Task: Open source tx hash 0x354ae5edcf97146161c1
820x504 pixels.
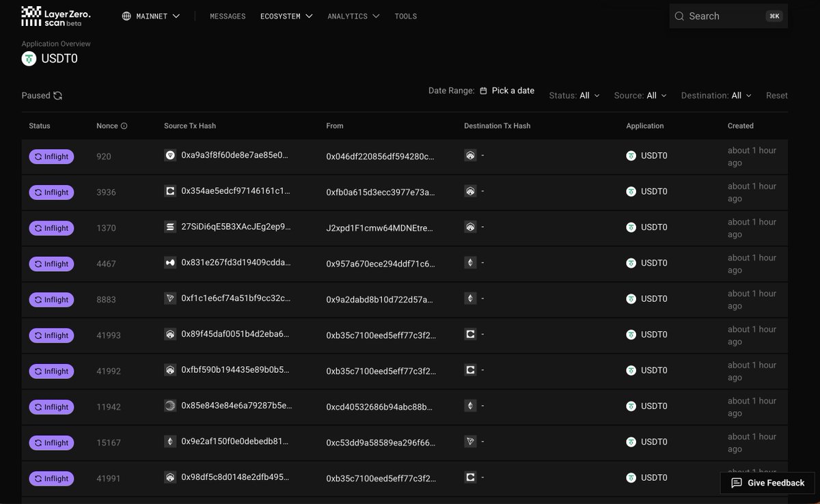Action: point(236,191)
